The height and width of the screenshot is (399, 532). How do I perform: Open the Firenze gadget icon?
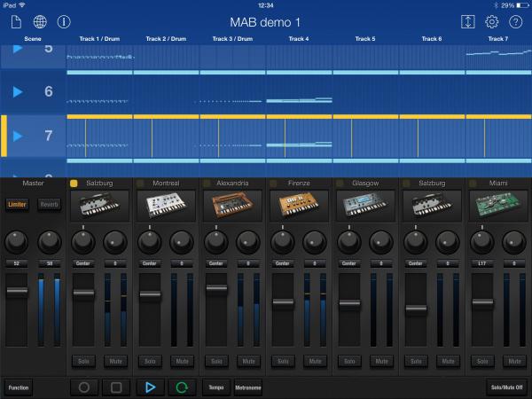(299, 205)
